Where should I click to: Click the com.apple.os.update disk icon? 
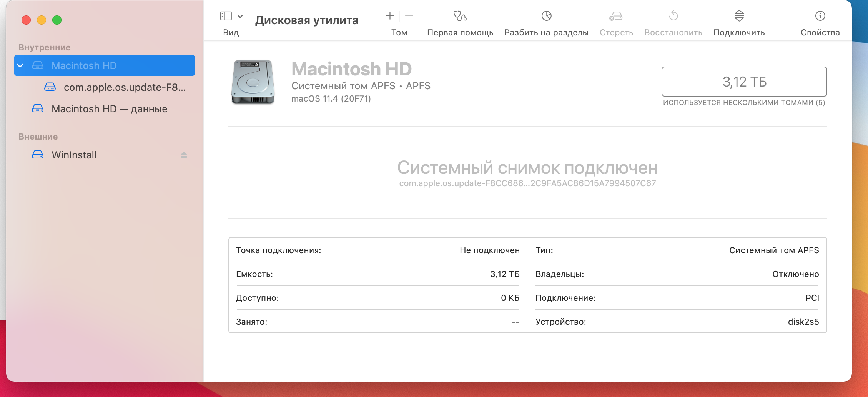[x=50, y=87]
